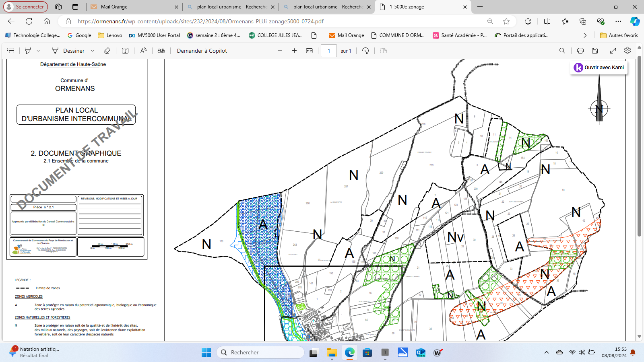Open Portail des applicati bookmark

point(522,35)
